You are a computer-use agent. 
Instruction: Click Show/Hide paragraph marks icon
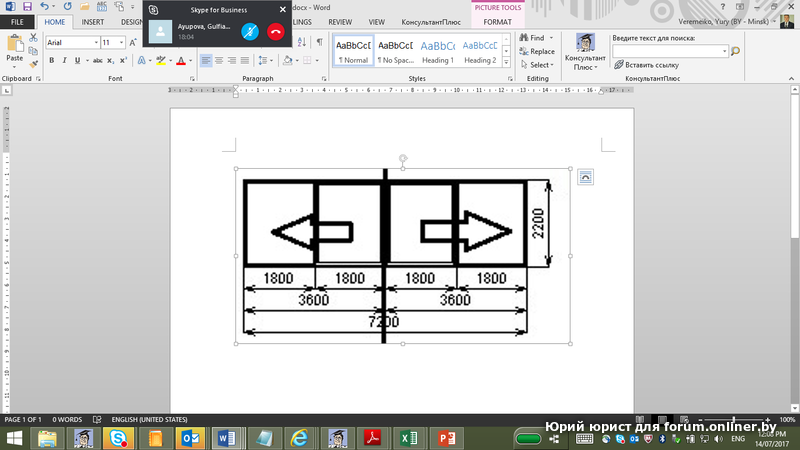coord(319,42)
